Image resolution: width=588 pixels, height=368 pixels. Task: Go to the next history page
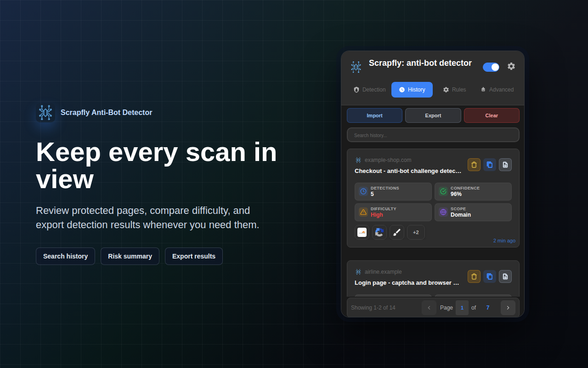tap(508, 308)
